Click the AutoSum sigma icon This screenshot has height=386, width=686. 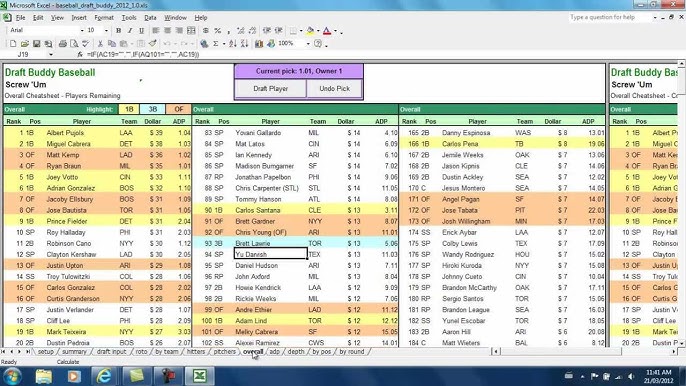(x=216, y=43)
